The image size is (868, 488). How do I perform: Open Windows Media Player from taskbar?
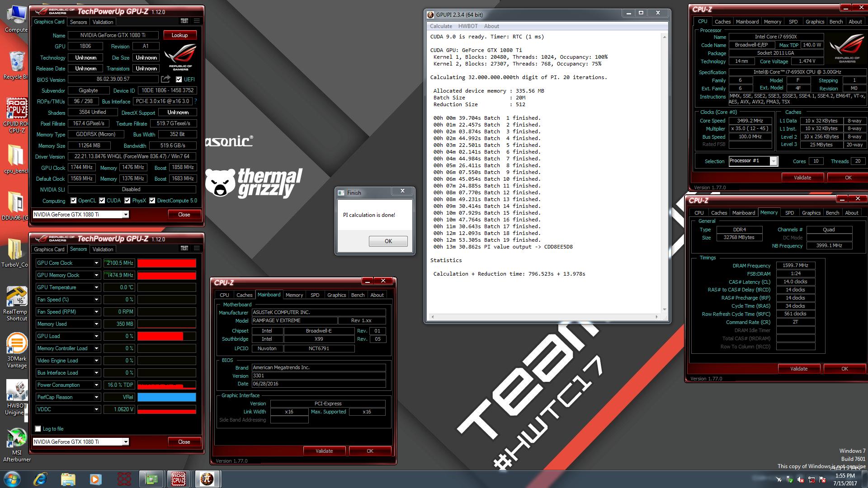(x=95, y=479)
